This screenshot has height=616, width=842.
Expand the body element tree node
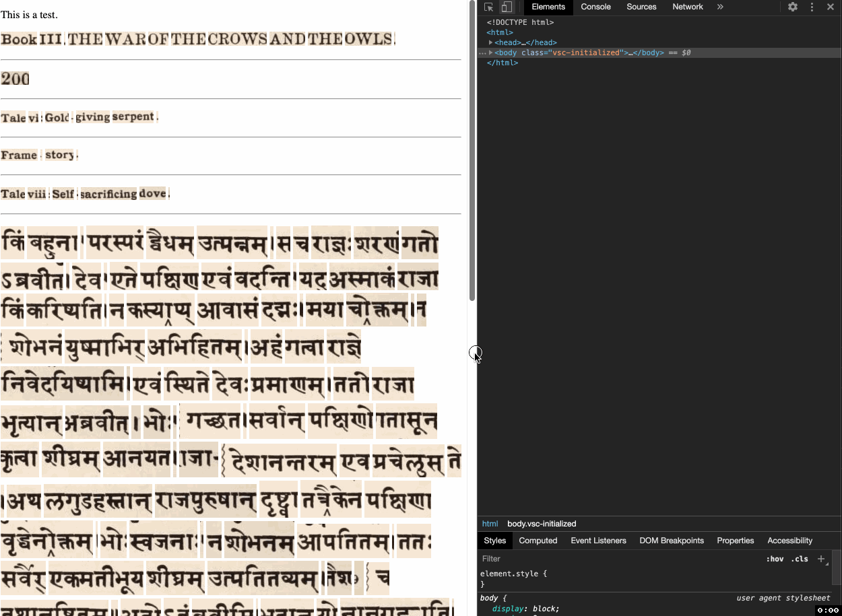(x=491, y=53)
